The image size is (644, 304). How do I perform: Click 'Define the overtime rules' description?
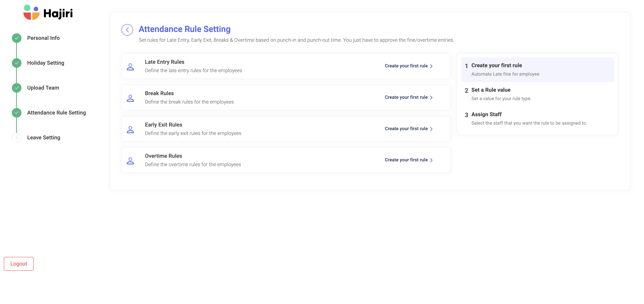(193, 165)
